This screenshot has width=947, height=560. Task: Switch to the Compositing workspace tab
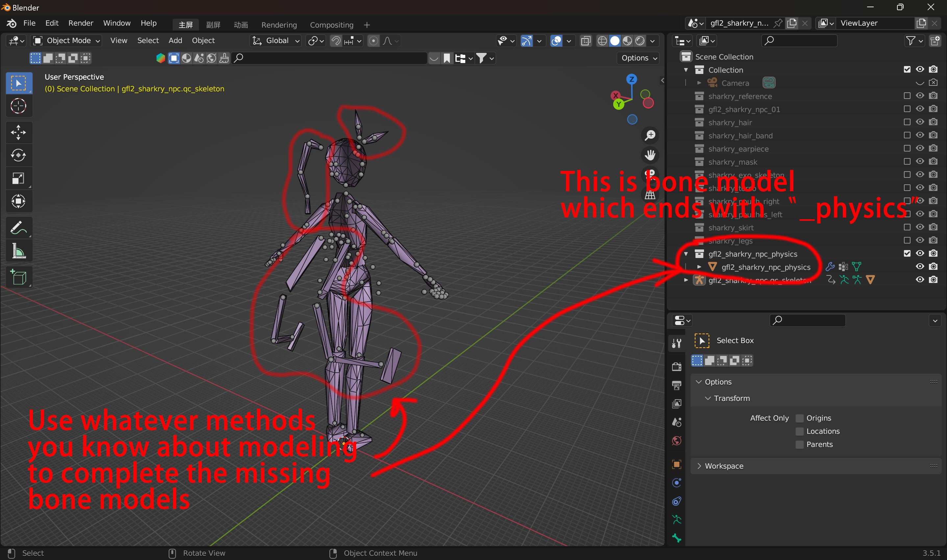pyautogui.click(x=331, y=25)
